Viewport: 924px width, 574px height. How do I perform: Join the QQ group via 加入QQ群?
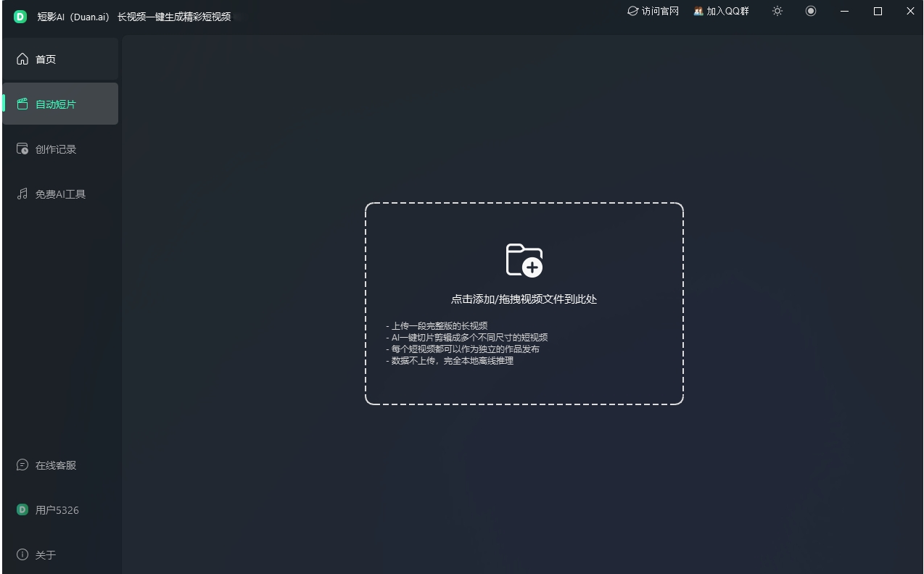722,11
